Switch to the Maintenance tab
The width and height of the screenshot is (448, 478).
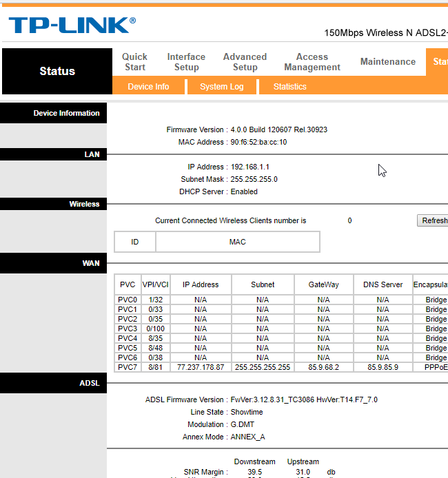(388, 61)
